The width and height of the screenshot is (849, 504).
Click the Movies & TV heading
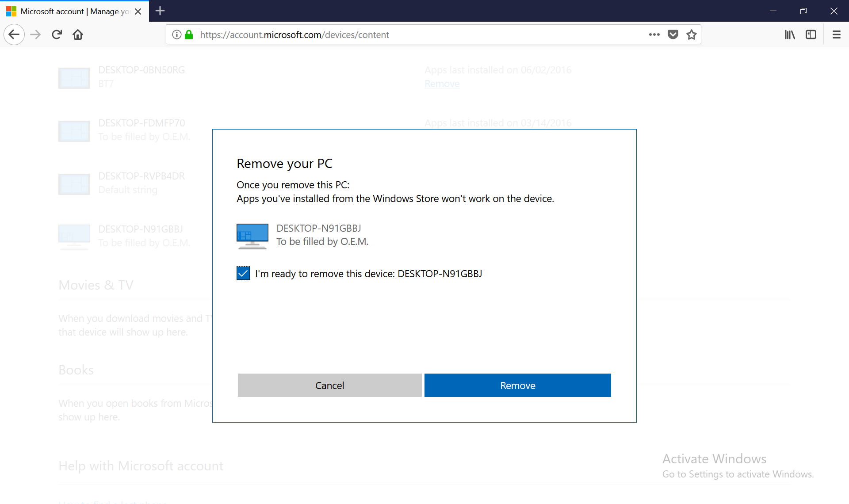tap(96, 285)
